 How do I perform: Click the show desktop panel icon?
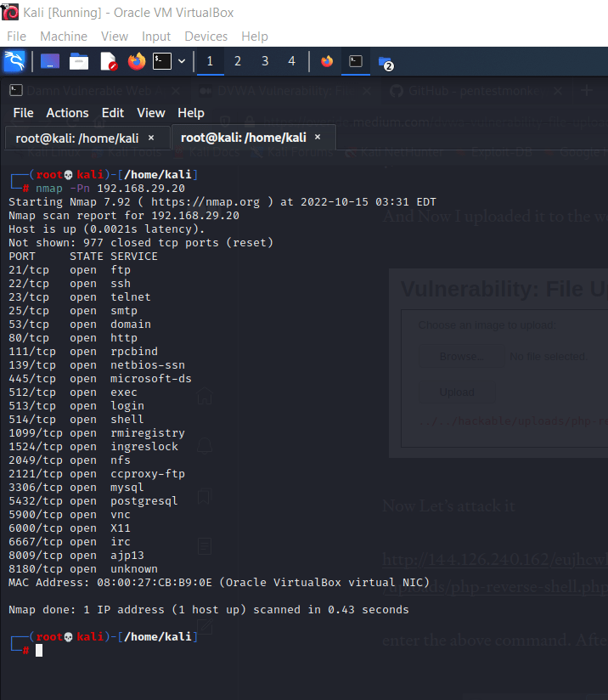50,61
